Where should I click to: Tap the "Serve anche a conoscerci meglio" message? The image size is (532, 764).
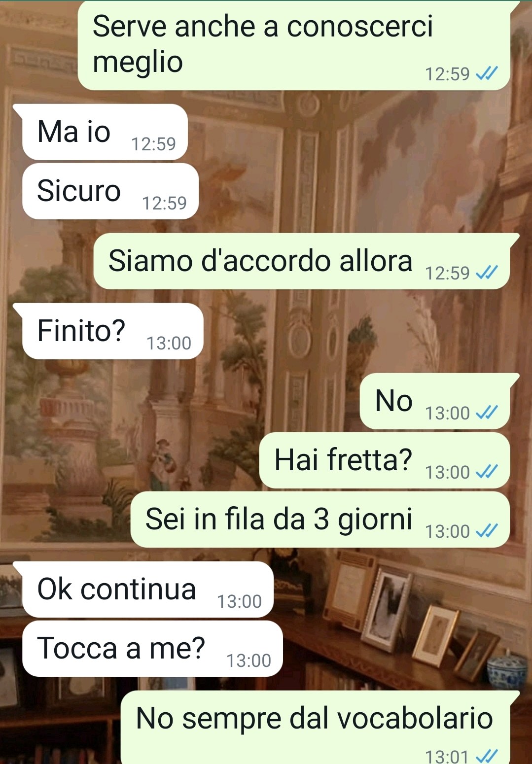(294, 45)
